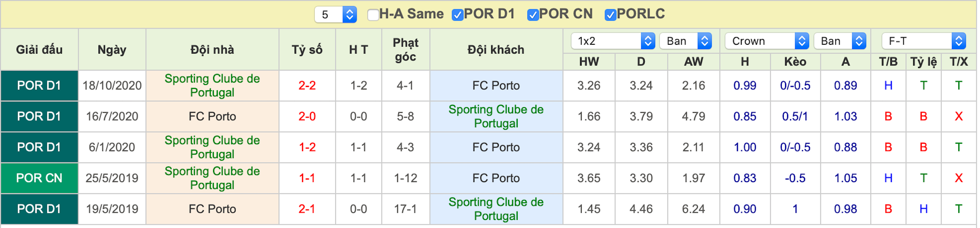Open Sporting Clube de Portugal home team 18/10/2020

tap(212, 85)
